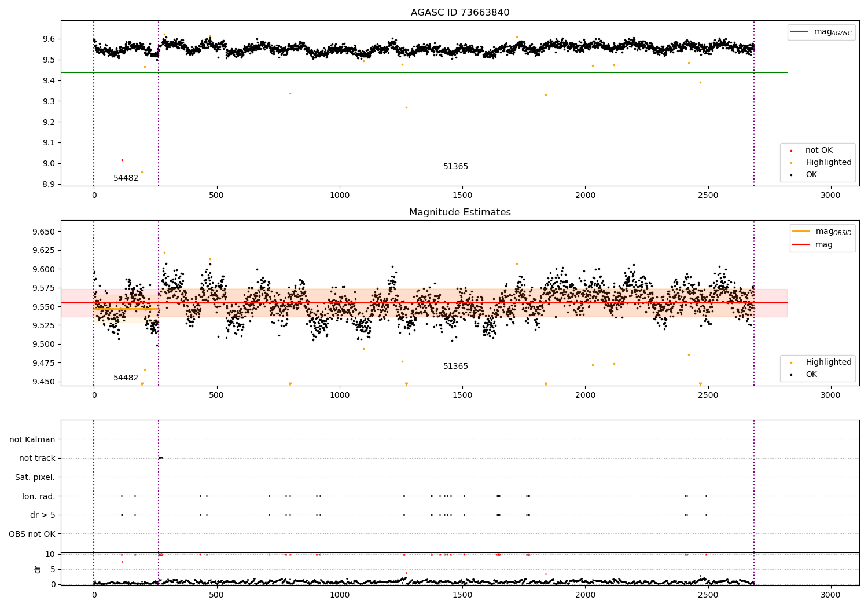Click the 'Magnitude Estimates' subplot title

click(460, 213)
